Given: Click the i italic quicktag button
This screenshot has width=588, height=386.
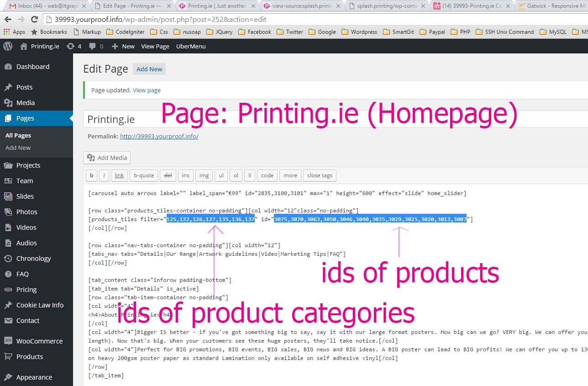Looking at the screenshot, I should tap(104, 175).
